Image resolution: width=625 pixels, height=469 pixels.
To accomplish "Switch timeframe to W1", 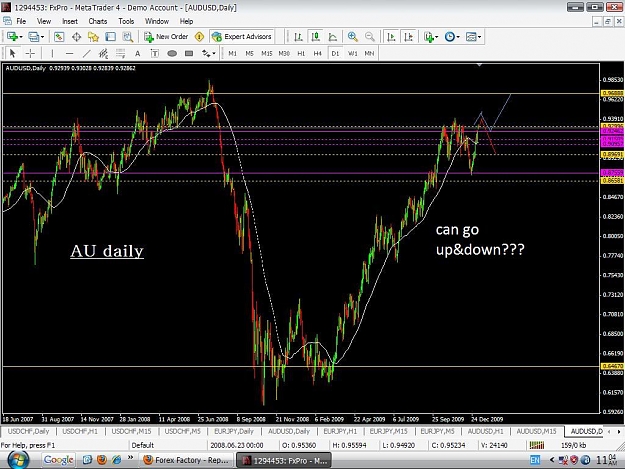I will (352, 53).
